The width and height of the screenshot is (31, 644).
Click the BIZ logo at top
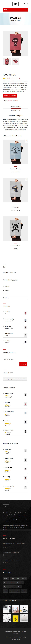coord(15,4)
